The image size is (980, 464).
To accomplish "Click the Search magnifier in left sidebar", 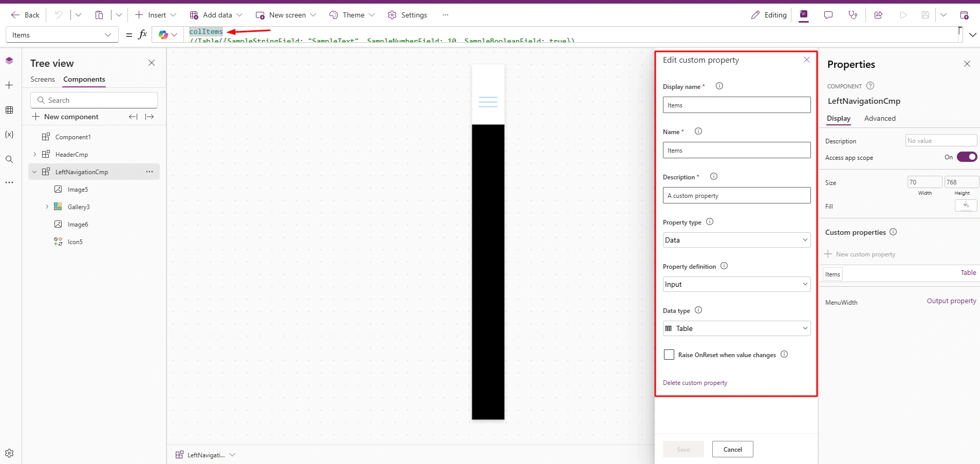I will pyautogui.click(x=9, y=159).
